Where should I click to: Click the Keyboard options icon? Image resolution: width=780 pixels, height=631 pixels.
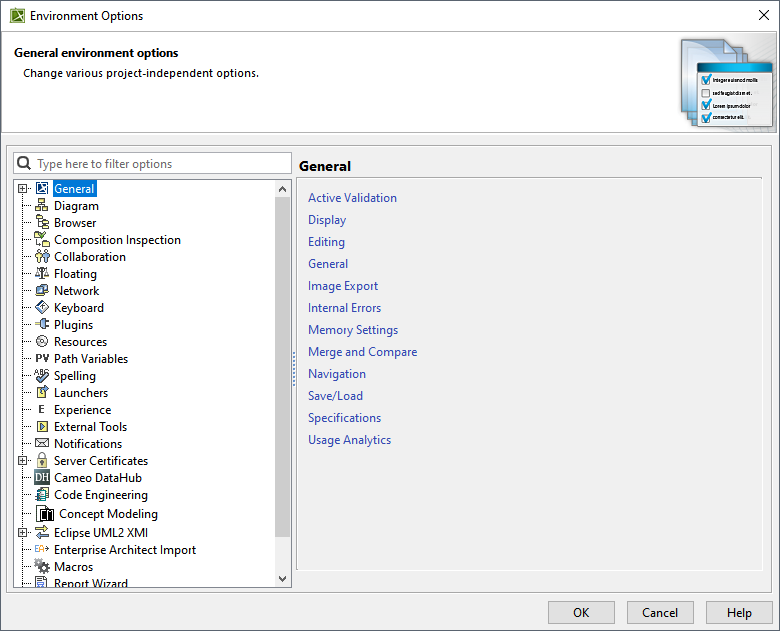click(x=42, y=308)
